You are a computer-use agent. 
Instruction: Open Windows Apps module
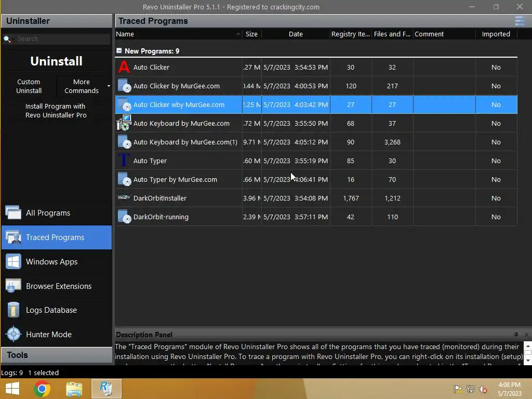[57, 262]
